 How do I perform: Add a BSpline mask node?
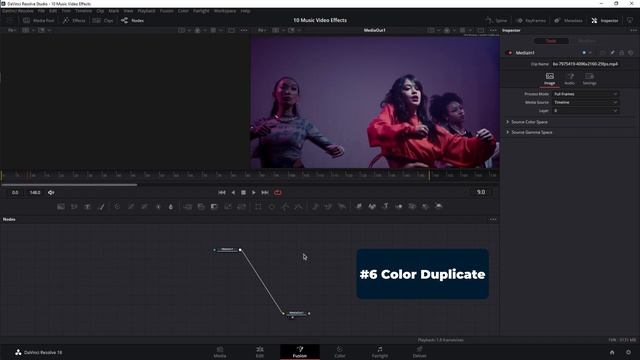[299, 207]
